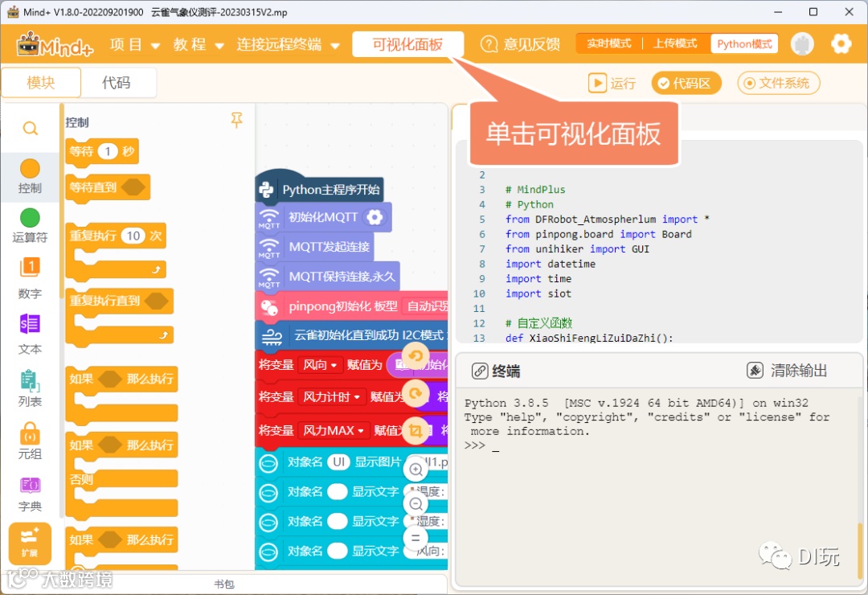Open the 风力MAX variable dropdown

(334, 430)
